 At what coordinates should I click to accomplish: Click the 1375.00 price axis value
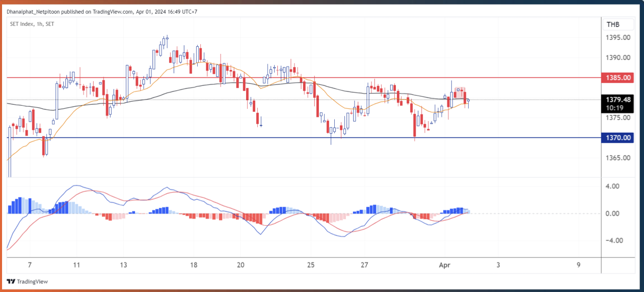[619, 118]
